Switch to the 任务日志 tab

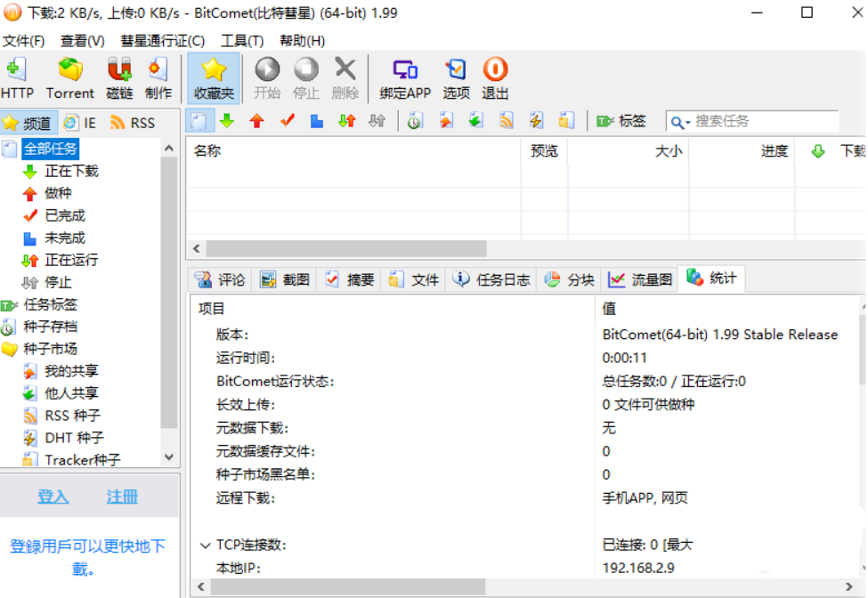[492, 279]
